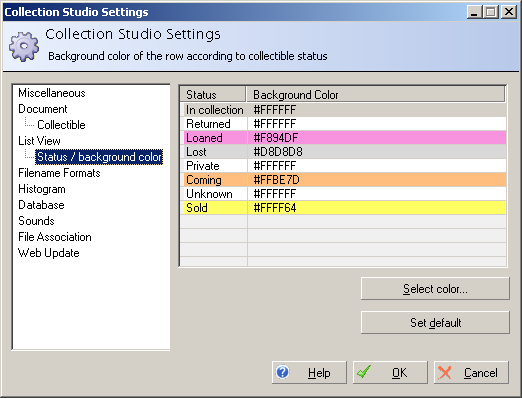The width and height of the screenshot is (522, 398).
Task: Close the Collection Studio Settings window
Action: click(509, 12)
